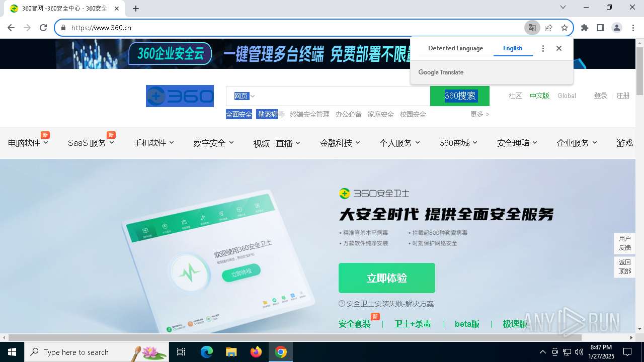This screenshot has height=362, width=644.
Task: Open 安全卫士安装失败-解决方案 help link
Action: [x=386, y=304]
